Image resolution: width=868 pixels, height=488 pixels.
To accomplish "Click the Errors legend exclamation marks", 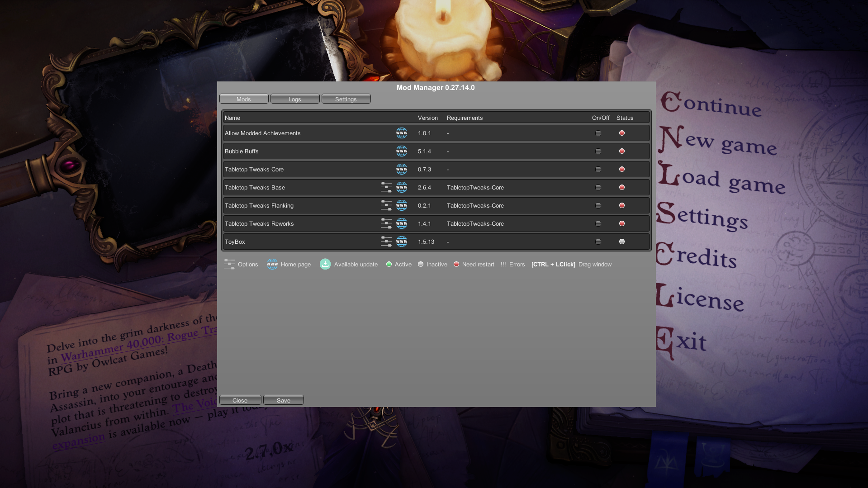I will click(503, 264).
